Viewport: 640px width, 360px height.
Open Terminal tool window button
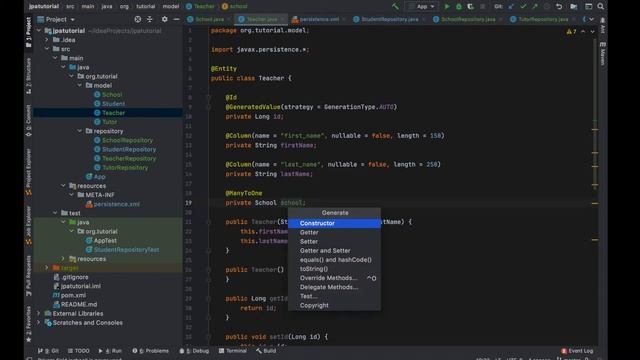pos(233,351)
